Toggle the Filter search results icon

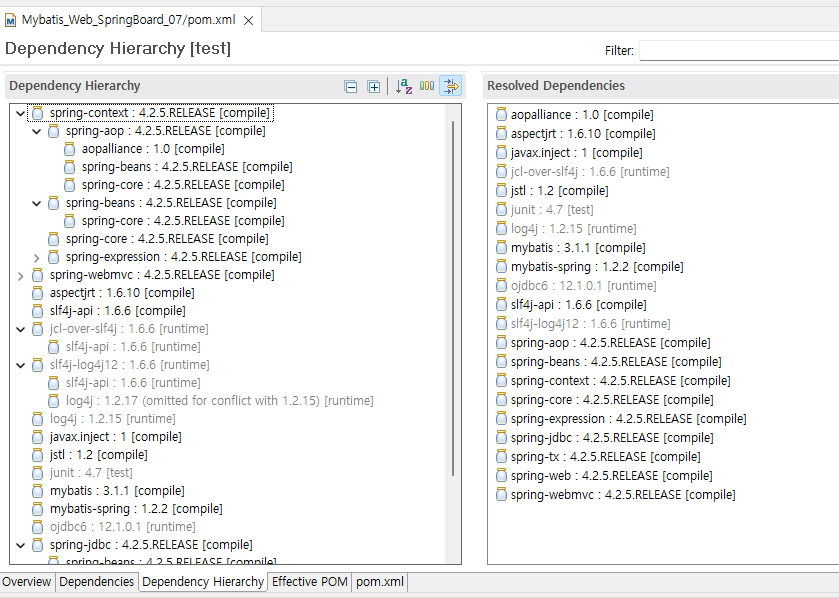451,86
